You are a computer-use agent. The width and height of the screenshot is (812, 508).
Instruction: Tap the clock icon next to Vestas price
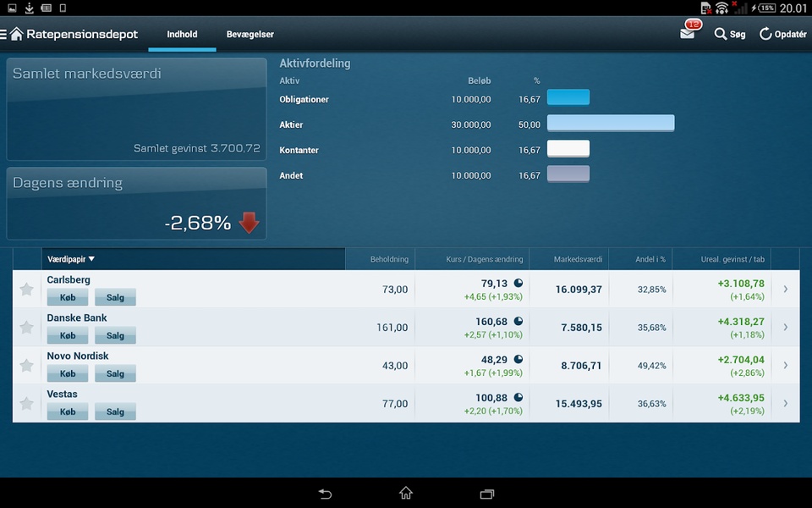click(518, 398)
